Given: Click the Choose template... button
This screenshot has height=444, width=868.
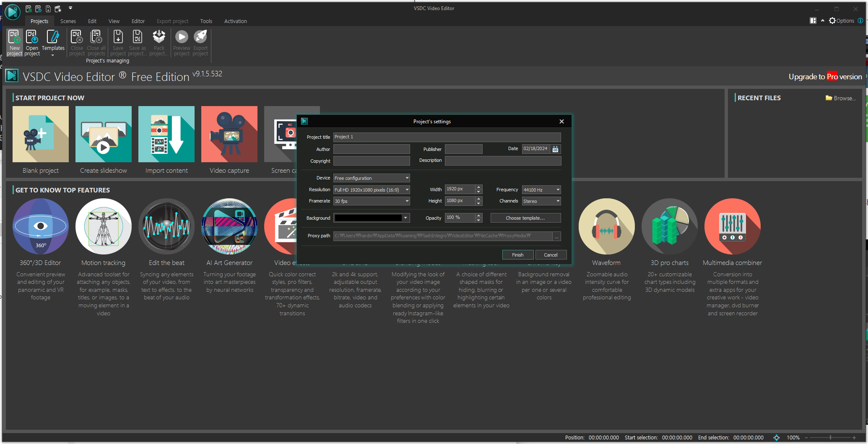Looking at the screenshot, I should pyautogui.click(x=525, y=218).
